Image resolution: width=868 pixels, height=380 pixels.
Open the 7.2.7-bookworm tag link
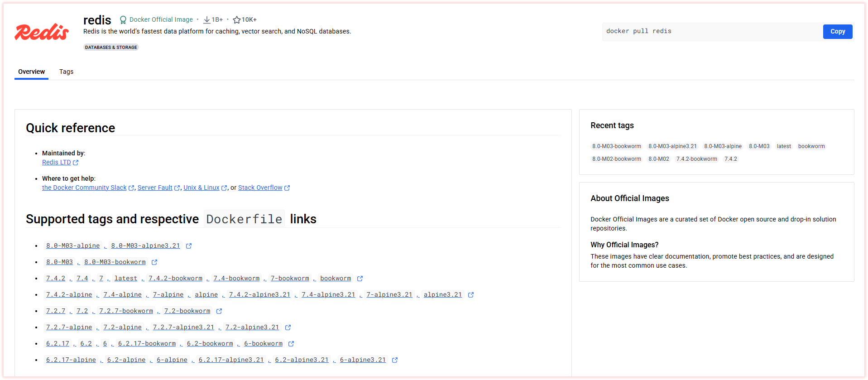pos(126,311)
